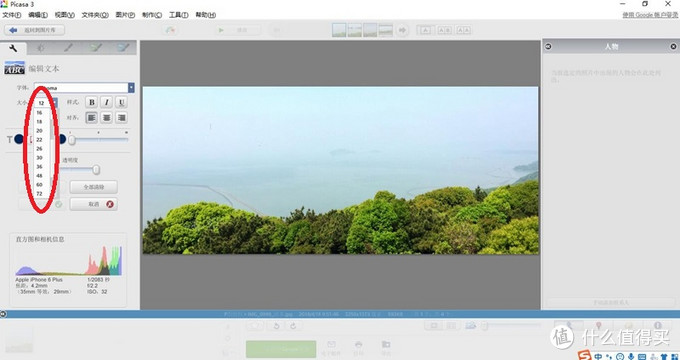
Task: Select font size 60
Action: [39, 185]
